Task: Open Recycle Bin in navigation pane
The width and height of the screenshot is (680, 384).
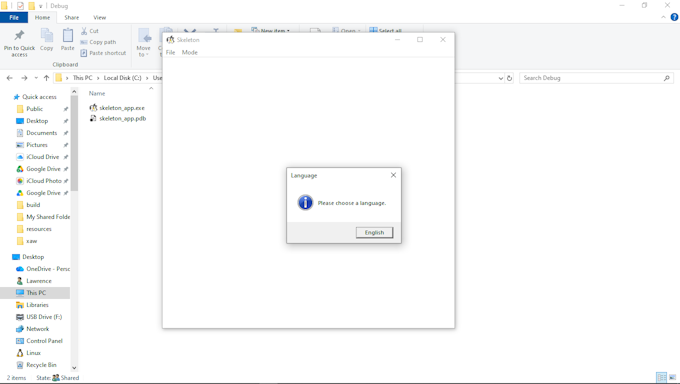Action: 36,365
